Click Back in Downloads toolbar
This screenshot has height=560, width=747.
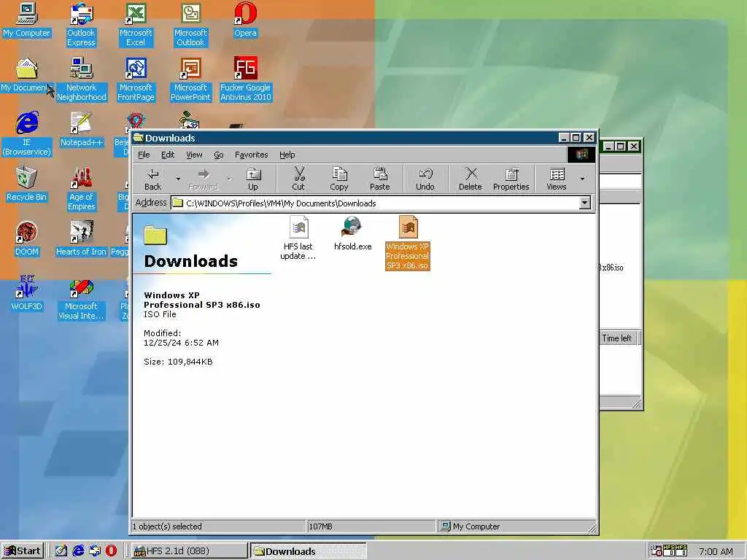pyautogui.click(x=153, y=179)
